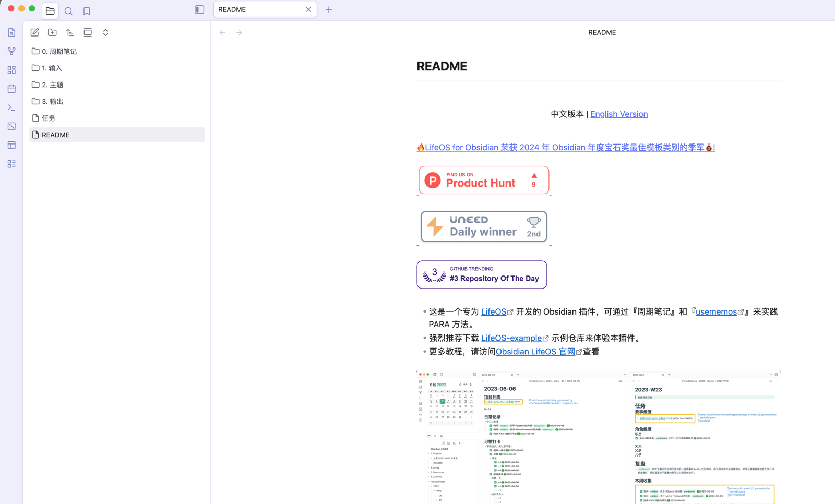Navigate forward with the right arrow
Viewport: 835px width, 504px height.
239,32
